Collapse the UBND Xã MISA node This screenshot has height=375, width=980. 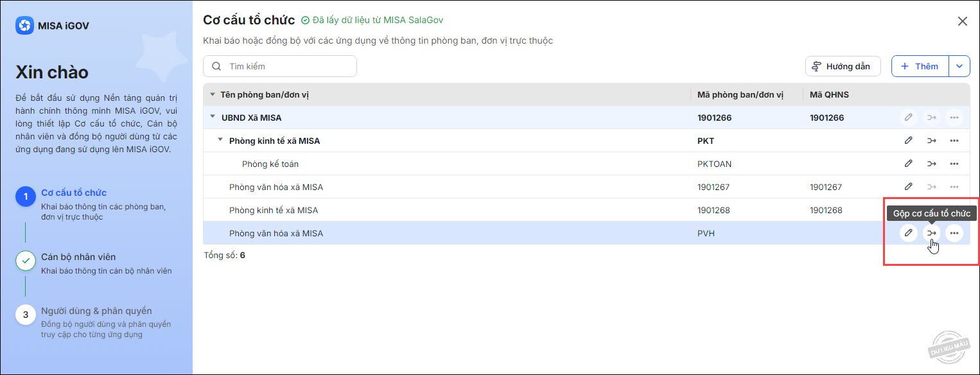tap(213, 118)
